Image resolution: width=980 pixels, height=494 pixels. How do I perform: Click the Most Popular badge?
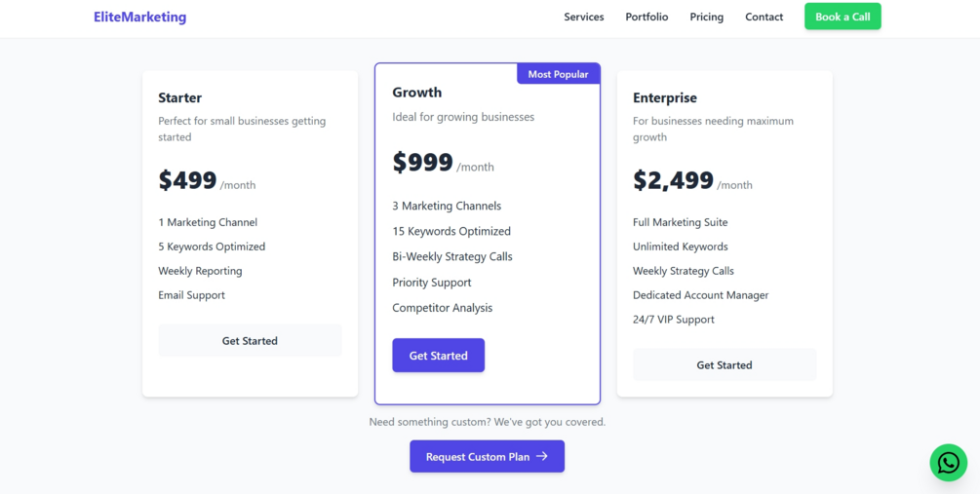point(558,74)
